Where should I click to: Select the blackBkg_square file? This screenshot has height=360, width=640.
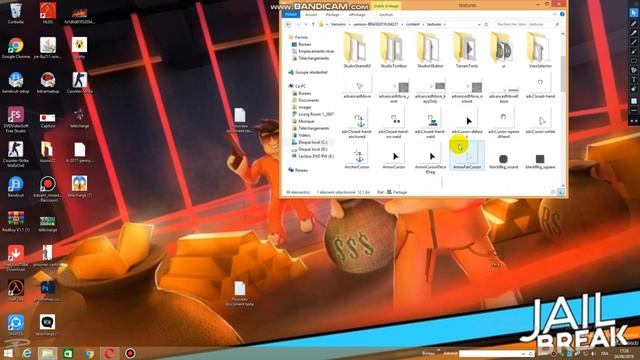tap(540, 160)
